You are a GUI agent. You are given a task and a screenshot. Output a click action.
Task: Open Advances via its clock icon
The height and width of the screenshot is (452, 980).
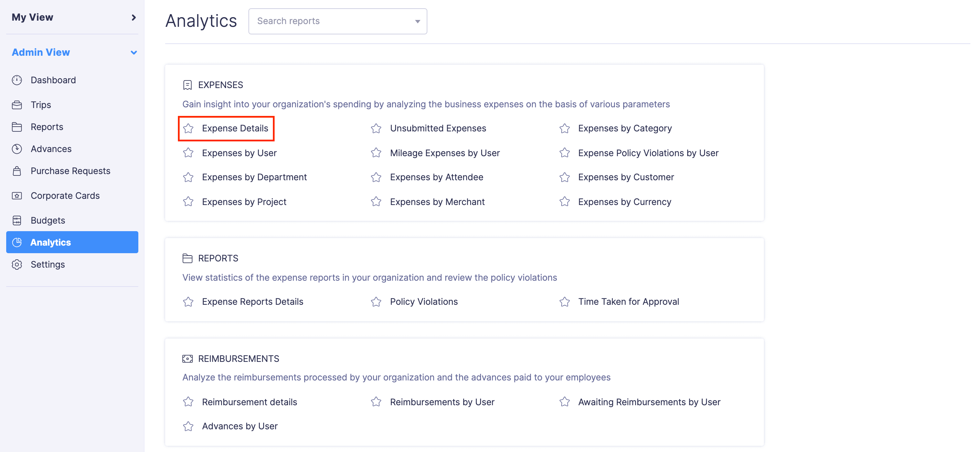[x=18, y=149]
